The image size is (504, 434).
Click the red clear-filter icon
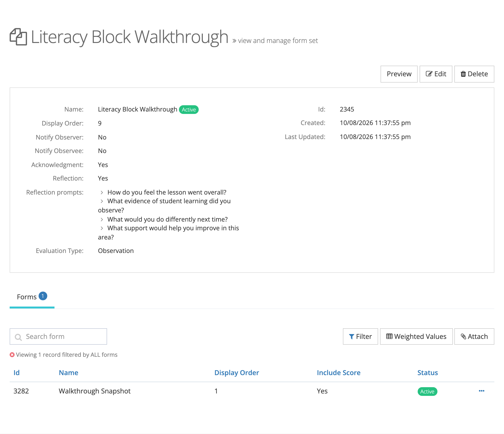12,355
